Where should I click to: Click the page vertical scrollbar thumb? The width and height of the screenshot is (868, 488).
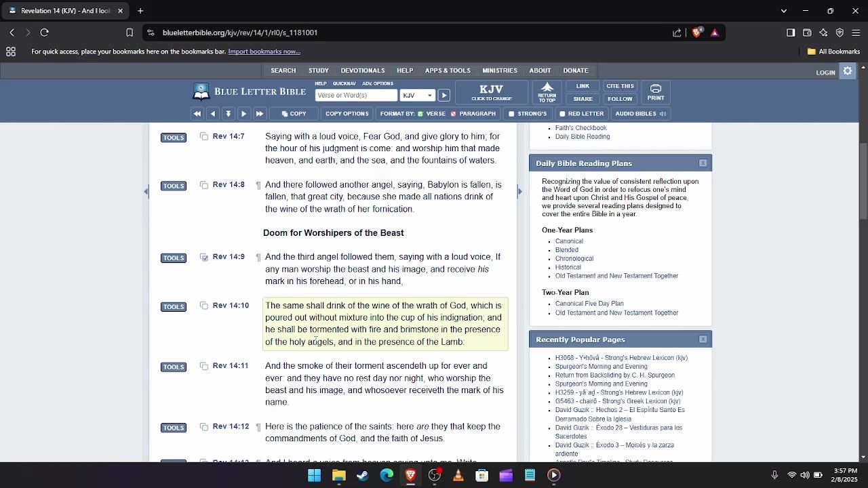coord(863,180)
